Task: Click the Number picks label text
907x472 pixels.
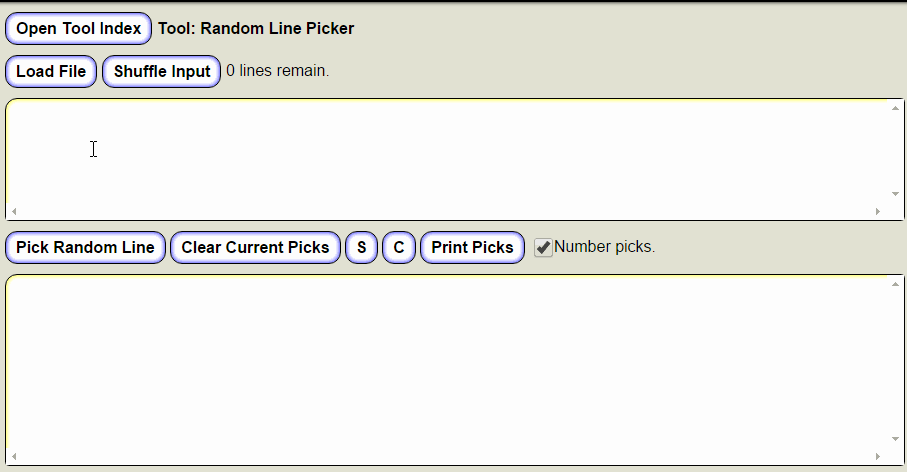Action: [x=604, y=247]
